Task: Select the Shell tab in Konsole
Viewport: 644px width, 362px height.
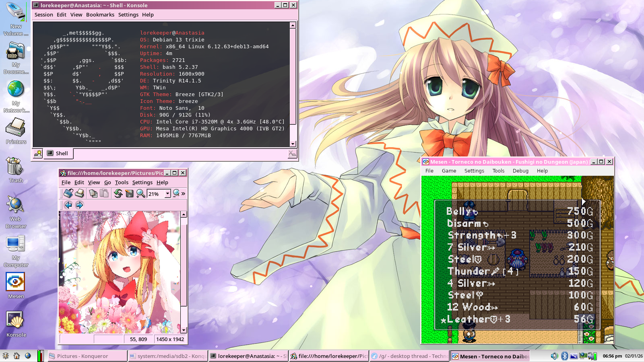Action: pyautogui.click(x=58, y=153)
